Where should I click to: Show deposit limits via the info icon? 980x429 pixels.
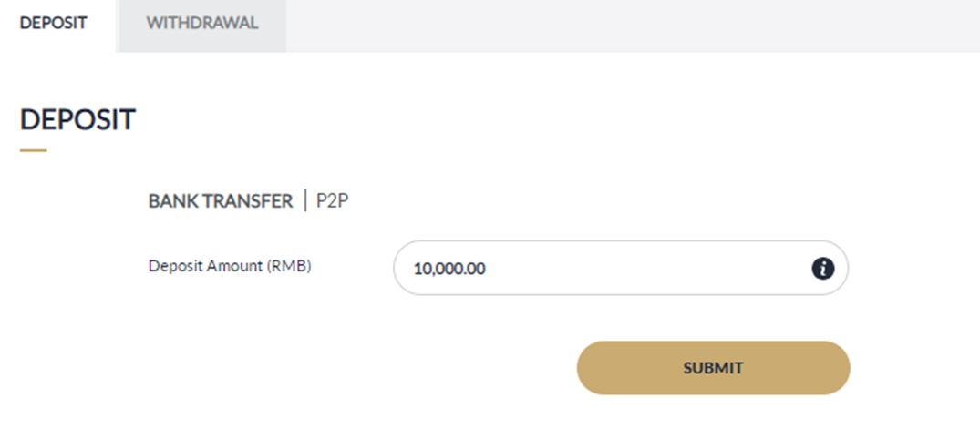823,269
